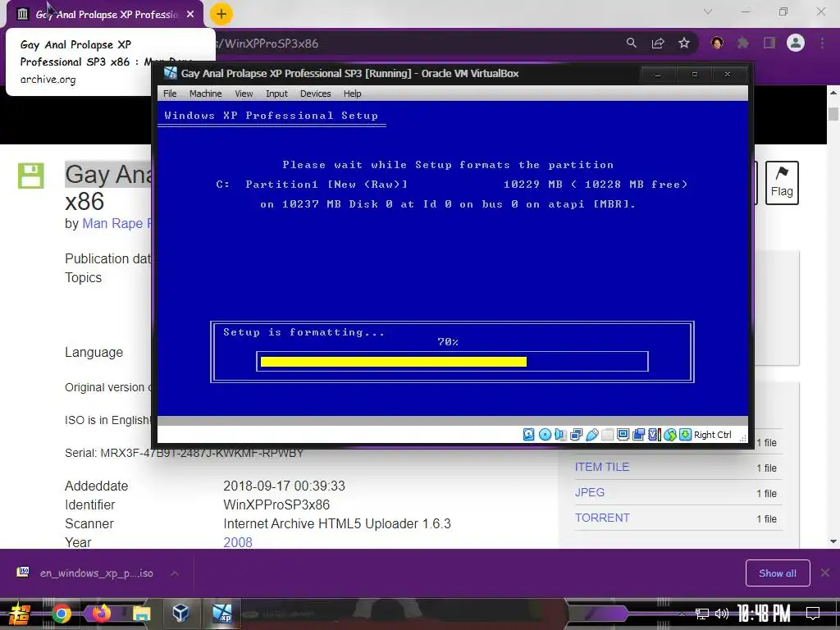Click the share page icon in address bar

point(658,43)
